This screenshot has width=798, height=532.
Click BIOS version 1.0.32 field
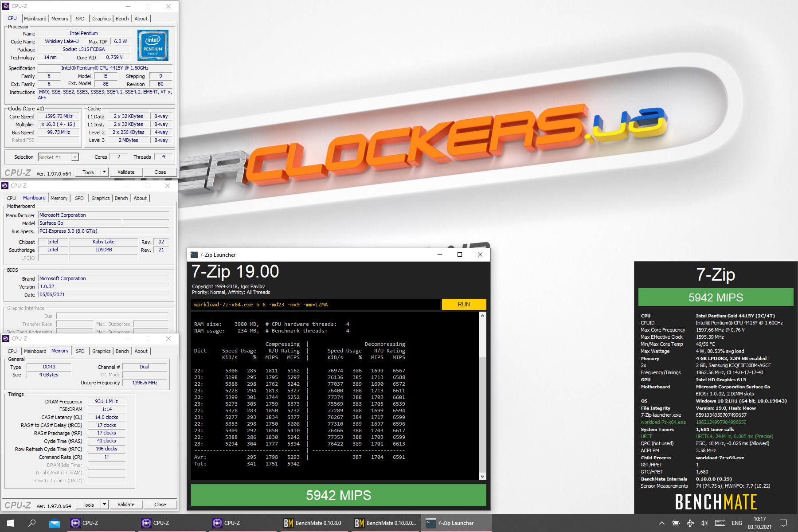click(x=104, y=286)
